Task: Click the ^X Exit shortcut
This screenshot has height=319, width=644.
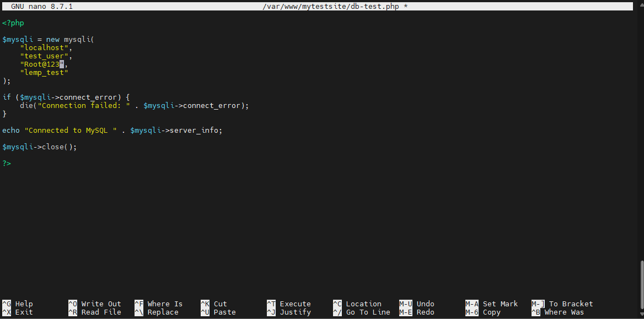Action: pos(18,312)
